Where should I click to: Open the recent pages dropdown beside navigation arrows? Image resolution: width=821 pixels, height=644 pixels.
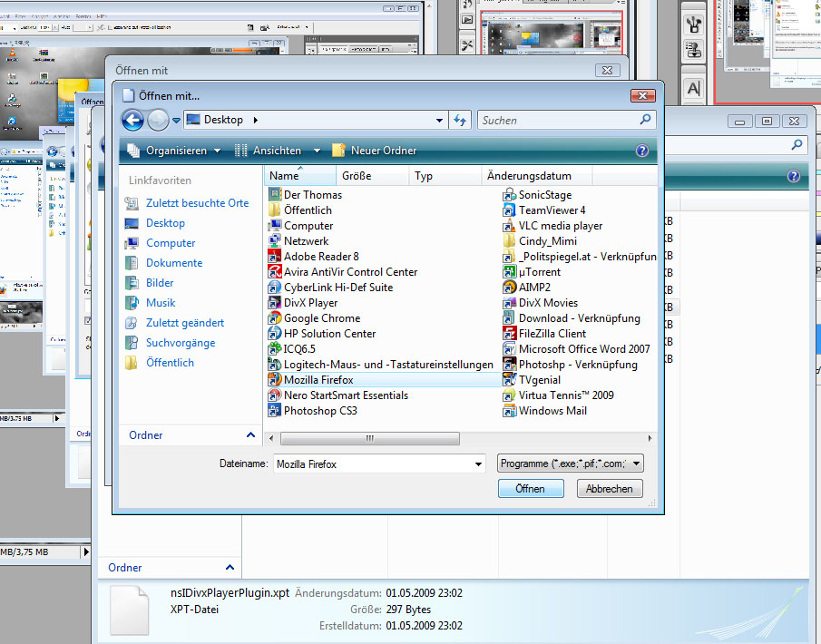pyautogui.click(x=177, y=121)
